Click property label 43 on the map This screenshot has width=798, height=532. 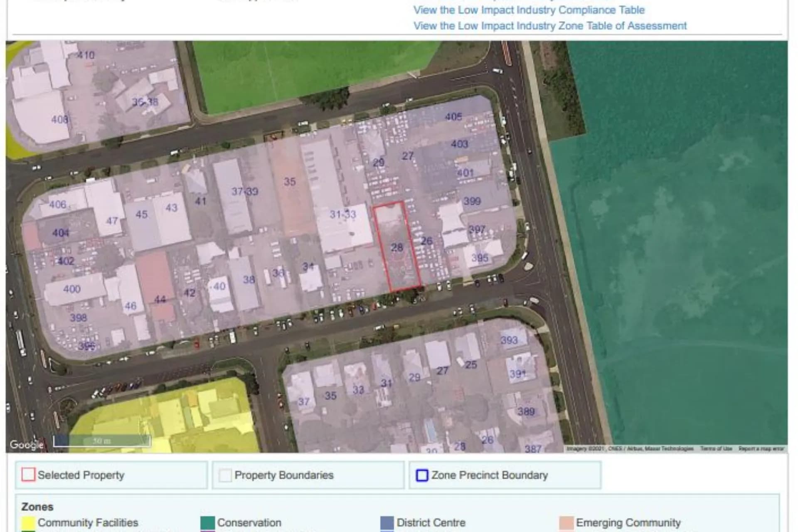pyautogui.click(x=171, y=208)
